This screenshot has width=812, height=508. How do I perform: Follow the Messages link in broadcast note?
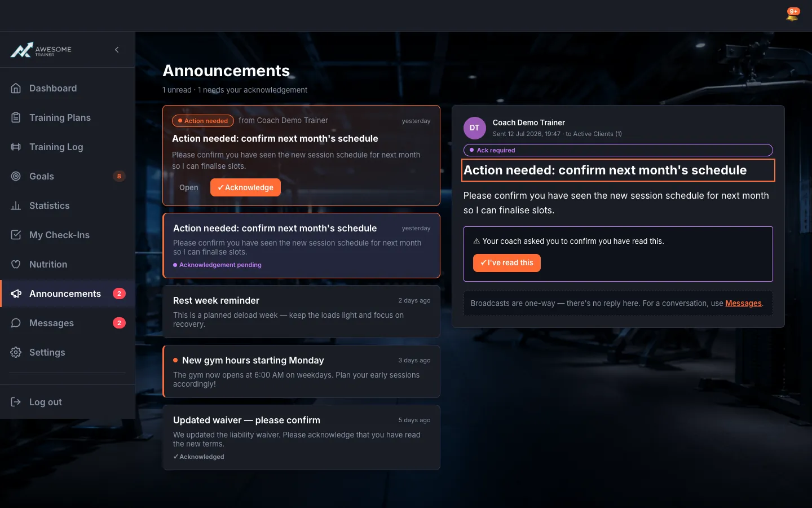point(743,303)
